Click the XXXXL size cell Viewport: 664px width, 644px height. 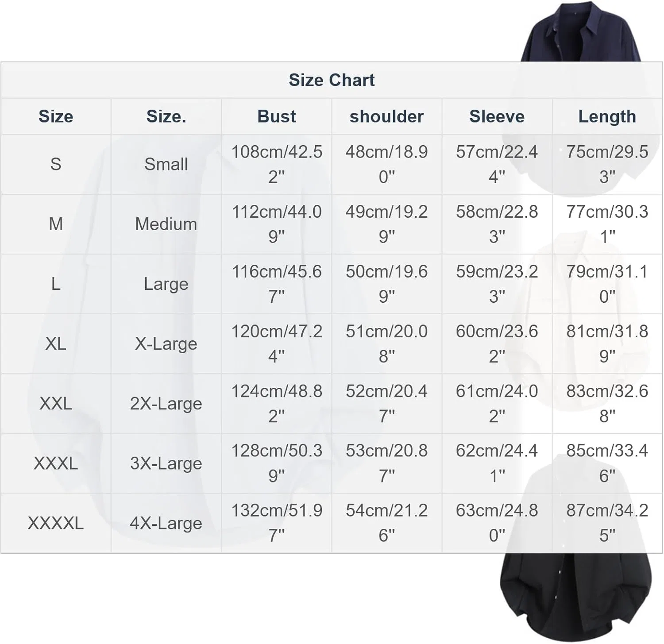pyautogui.click(x=56, y=523)
